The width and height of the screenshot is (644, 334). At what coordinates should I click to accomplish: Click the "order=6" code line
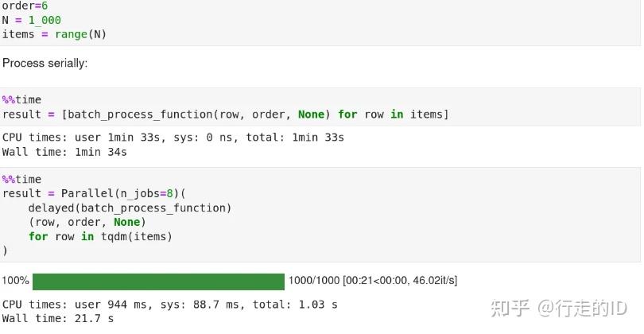coord(25,6)
